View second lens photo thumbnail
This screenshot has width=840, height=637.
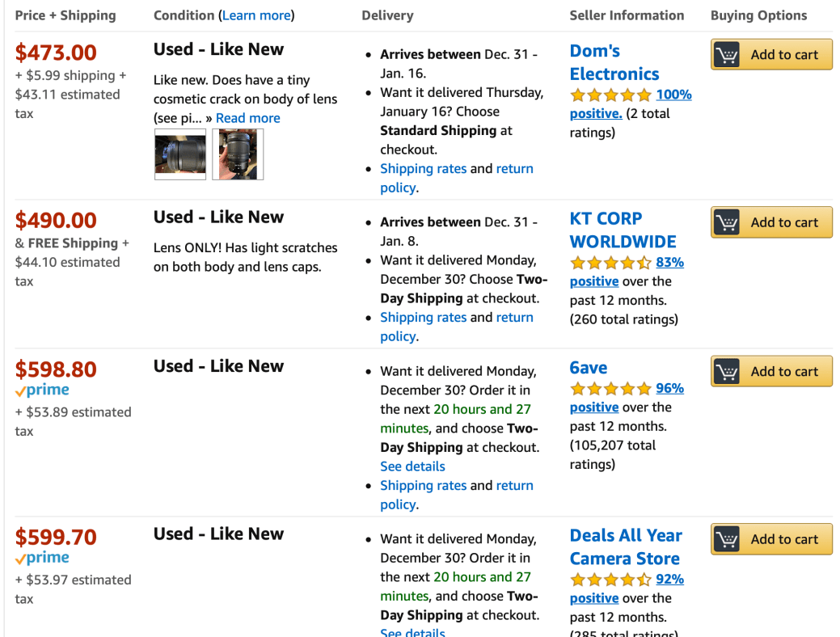tap(238, 154)
